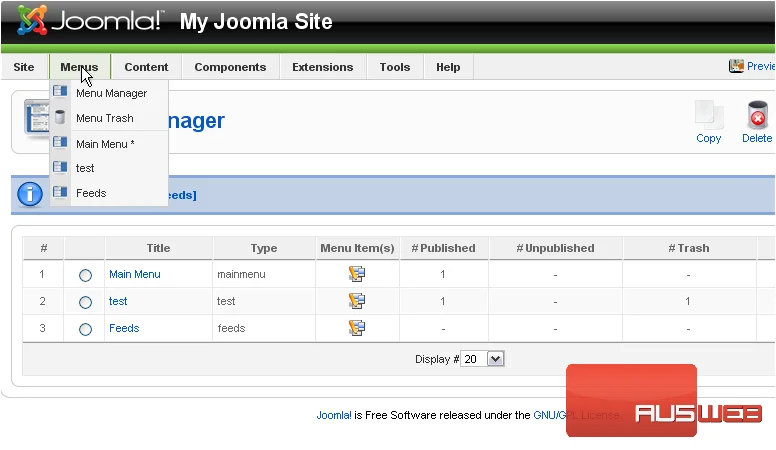Choose test from the Menus dropdown
Viewport: 776px width, 450px height.
tap(85, 168)
